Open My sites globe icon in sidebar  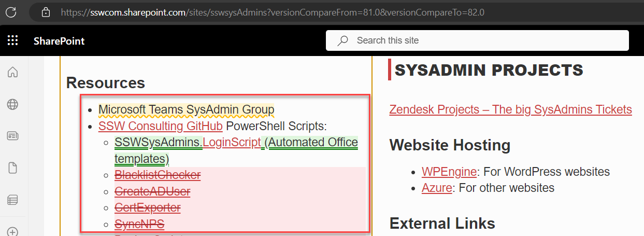click(x=13, y=104)
